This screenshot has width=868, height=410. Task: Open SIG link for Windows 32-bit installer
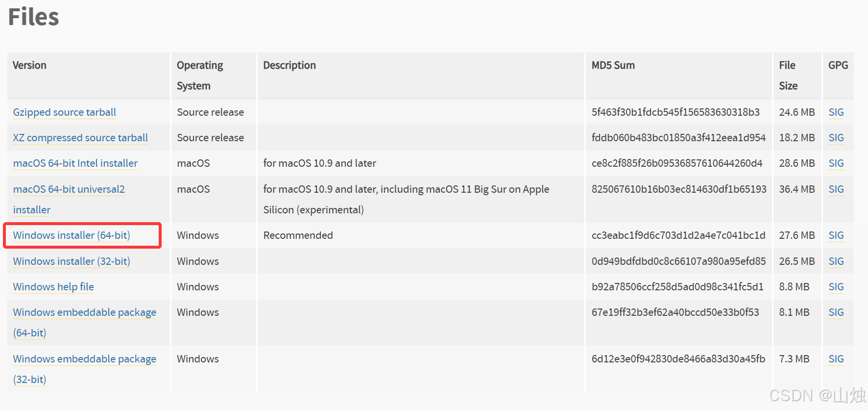[x=836, y=261]
